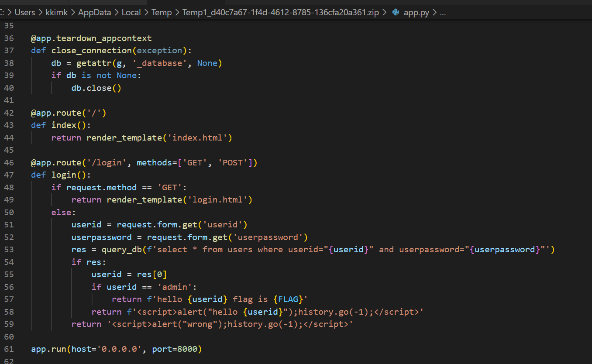Click 'if res:' on line 54
Screen dimensions: 592x364
(89, 262)
